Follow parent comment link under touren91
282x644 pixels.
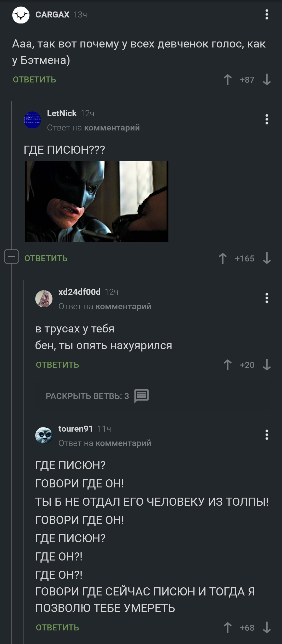coord(124,443)
